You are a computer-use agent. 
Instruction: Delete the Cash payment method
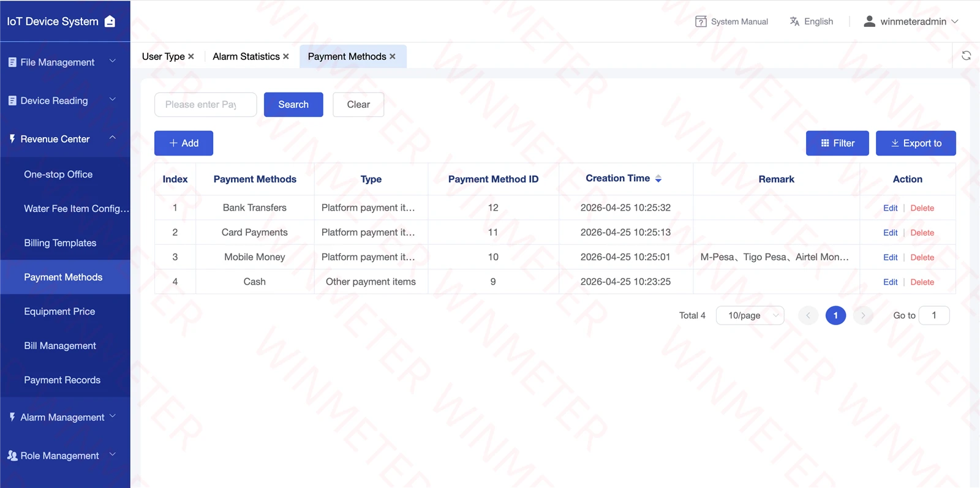[x=922, y=282]
